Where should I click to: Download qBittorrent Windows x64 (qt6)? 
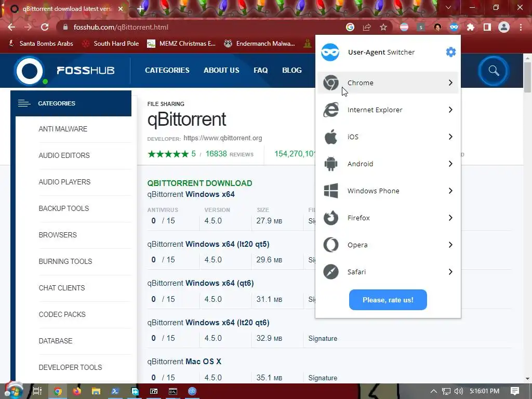201,283
